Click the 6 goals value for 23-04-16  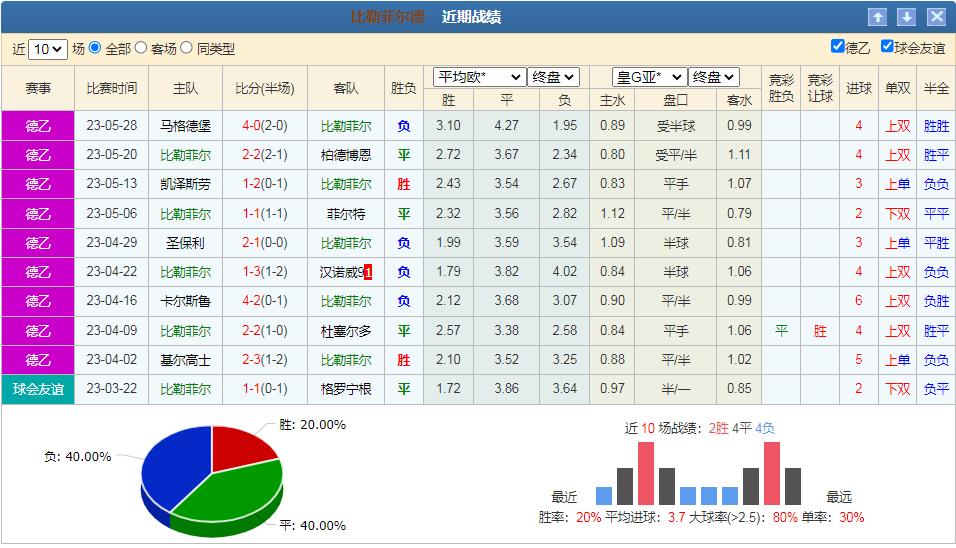click(858, 301)
